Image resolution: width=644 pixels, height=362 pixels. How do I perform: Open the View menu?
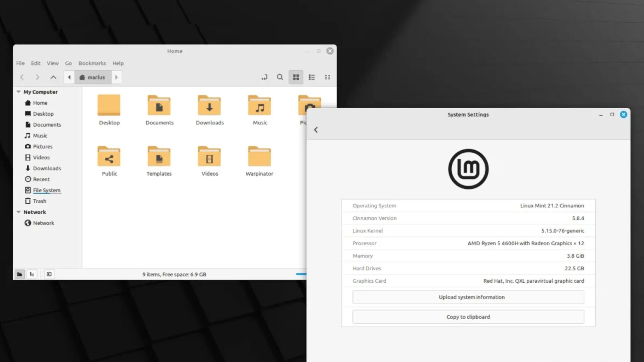(x=53, y=63)
